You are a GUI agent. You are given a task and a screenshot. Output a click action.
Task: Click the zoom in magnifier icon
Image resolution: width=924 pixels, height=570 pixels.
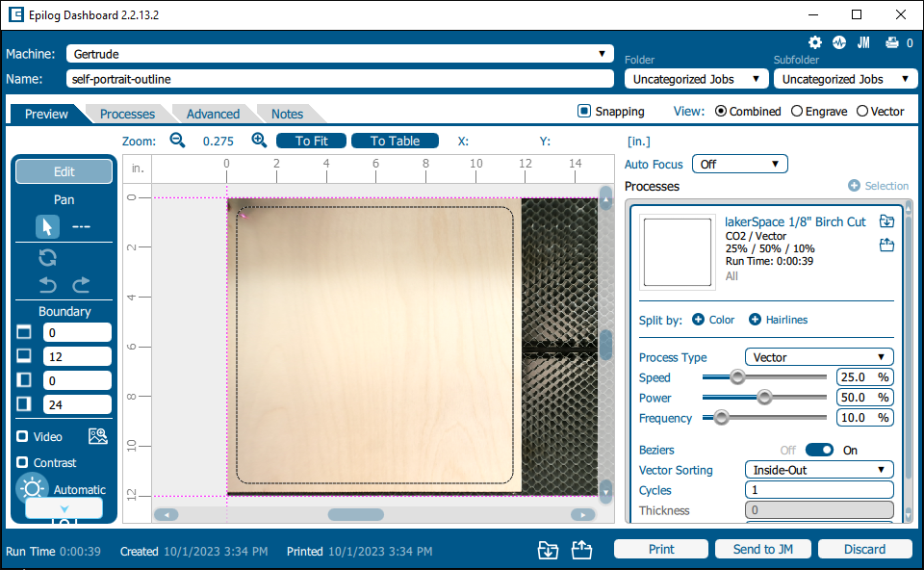pyautogui.click(x=259, y=141)
